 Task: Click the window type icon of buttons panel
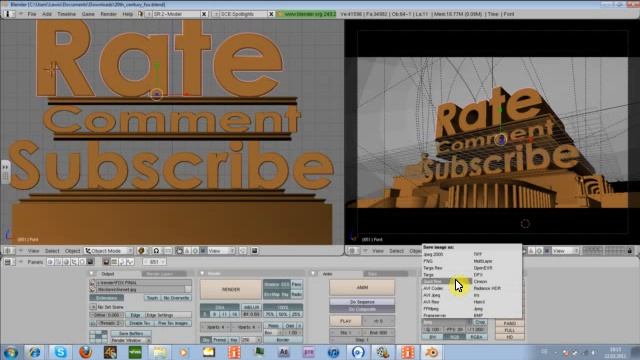point(8,262)
